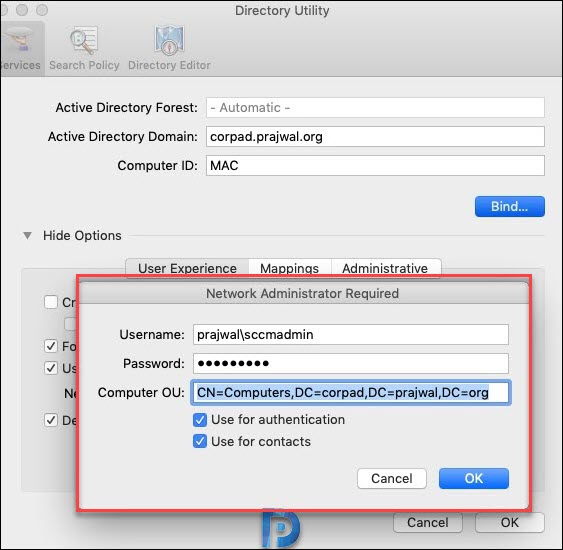The image size is (563, 550).
Task: Confirm with the blue OK button in dialog
Action: pyautogui.click(x=474, y=478)
